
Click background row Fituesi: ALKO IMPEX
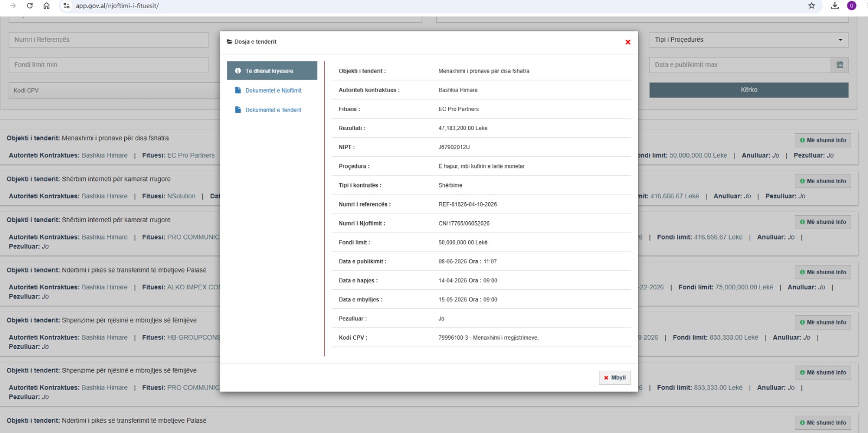[181, 287]
